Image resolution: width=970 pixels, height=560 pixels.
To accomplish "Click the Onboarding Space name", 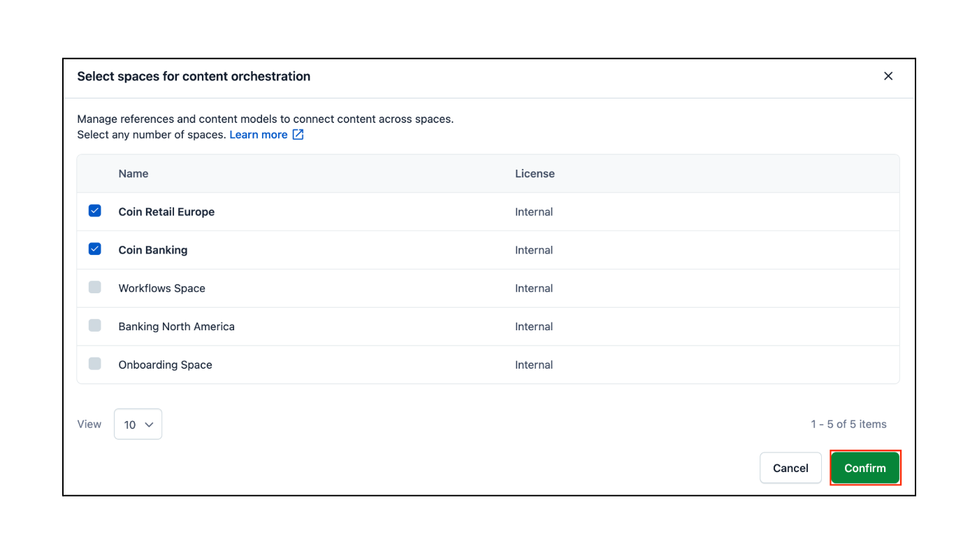I will click(165, 364).
